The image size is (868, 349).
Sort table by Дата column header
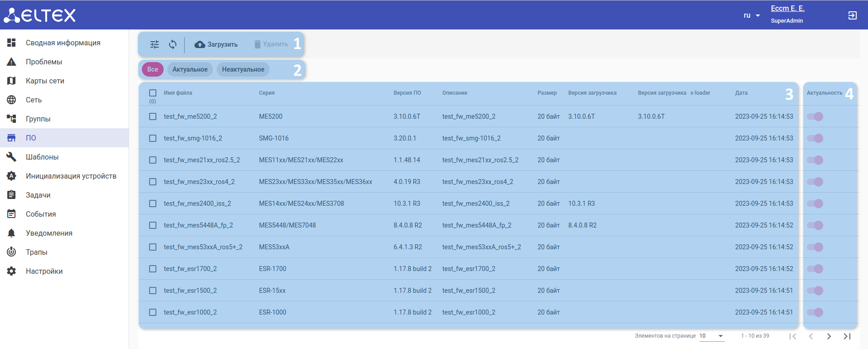pos(741,93)
